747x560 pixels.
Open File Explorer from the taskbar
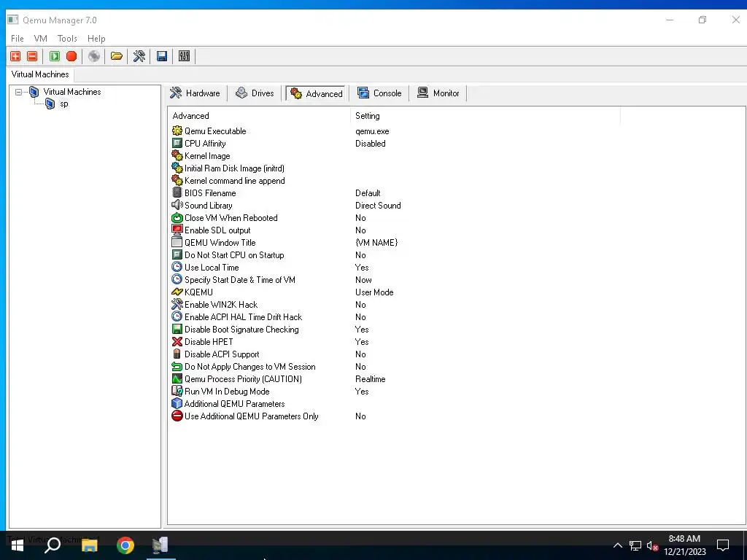click(89, 545)
